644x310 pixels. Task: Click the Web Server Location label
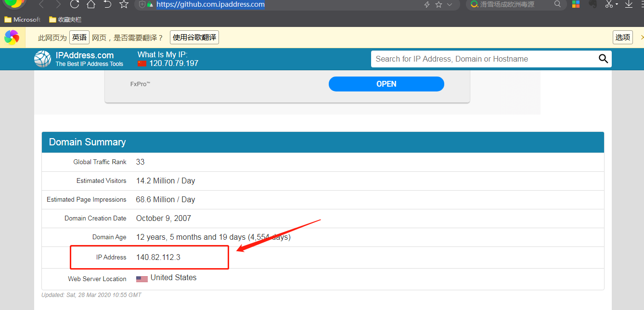tap(97, 279)
